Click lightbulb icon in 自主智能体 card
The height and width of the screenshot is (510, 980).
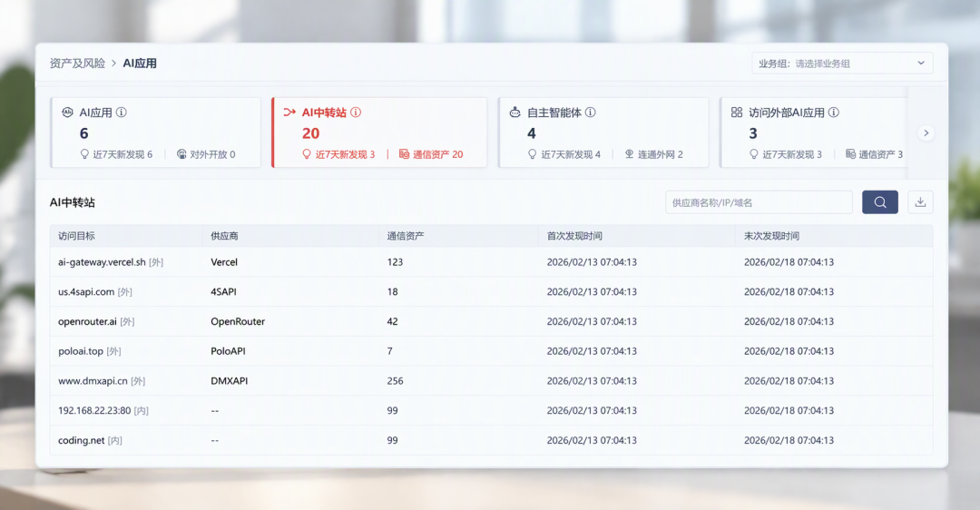(x=532, y=153)
